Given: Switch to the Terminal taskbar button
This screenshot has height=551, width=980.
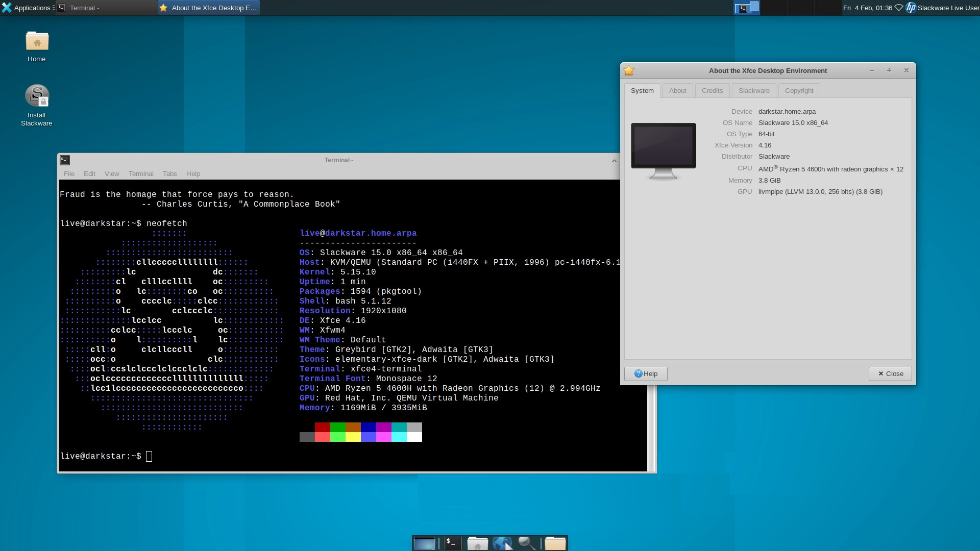Looking at the screenshot, I should tap(106, 8).
